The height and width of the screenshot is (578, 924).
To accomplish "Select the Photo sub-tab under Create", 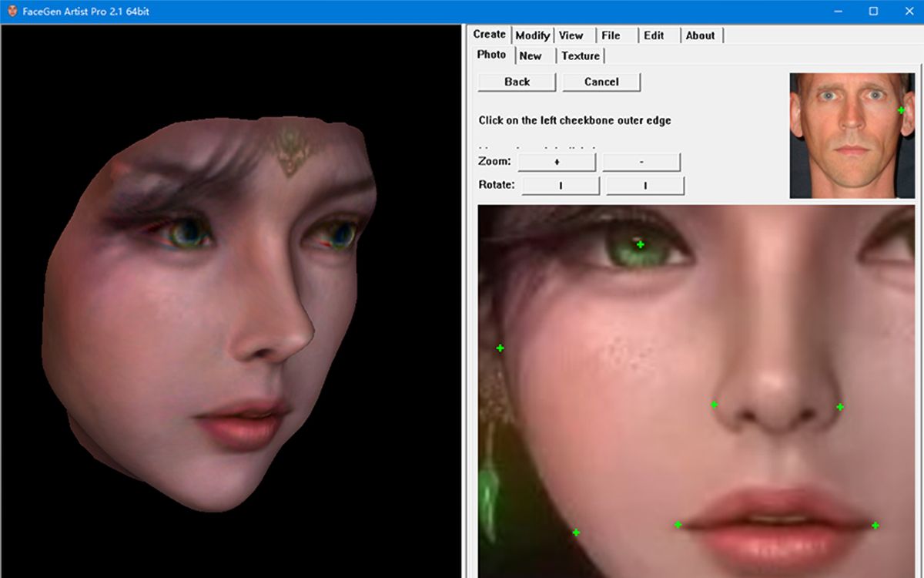I will pyautogui.click(x=491, y=55).
